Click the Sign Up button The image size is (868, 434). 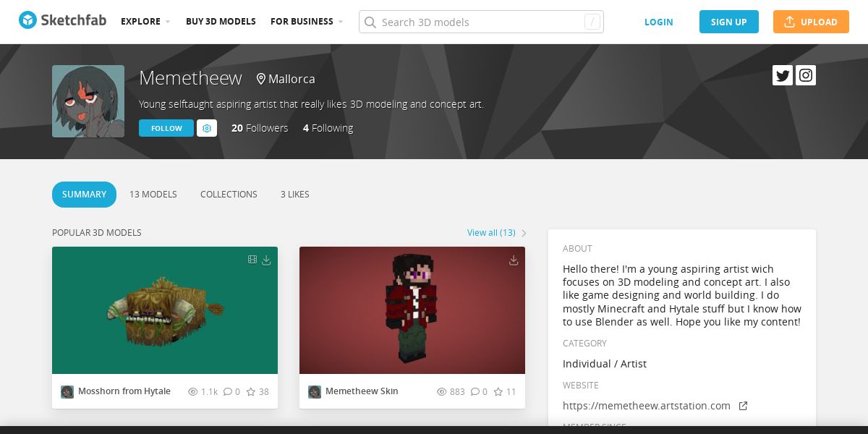729,22
